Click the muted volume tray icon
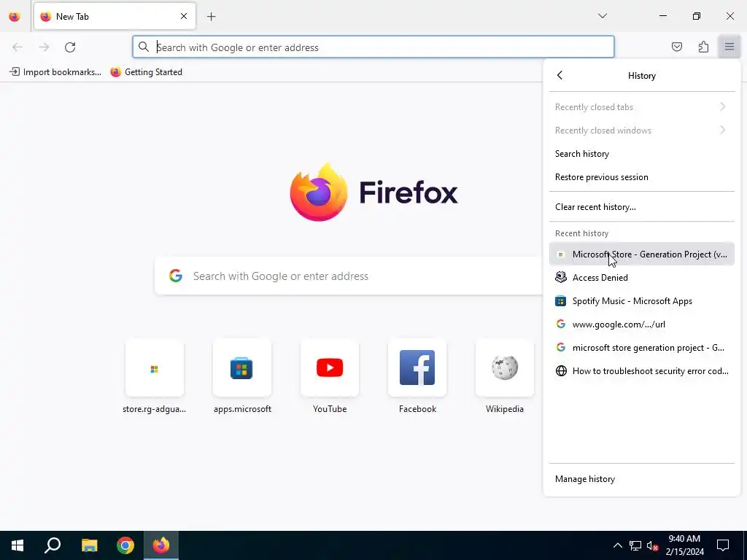747x560 pixels. point(652,545)
